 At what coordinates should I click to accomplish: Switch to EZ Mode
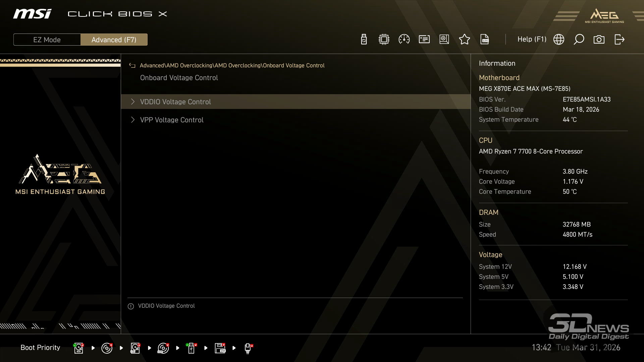[x=47, y=40]
